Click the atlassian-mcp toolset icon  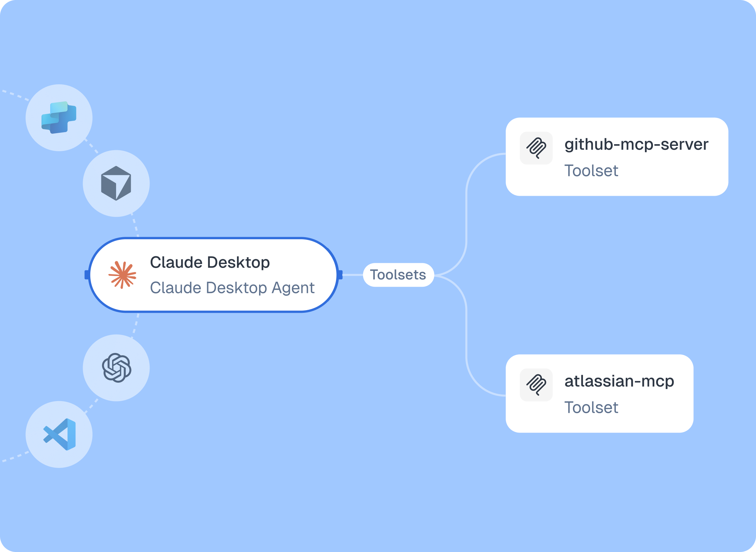[536, 385]
